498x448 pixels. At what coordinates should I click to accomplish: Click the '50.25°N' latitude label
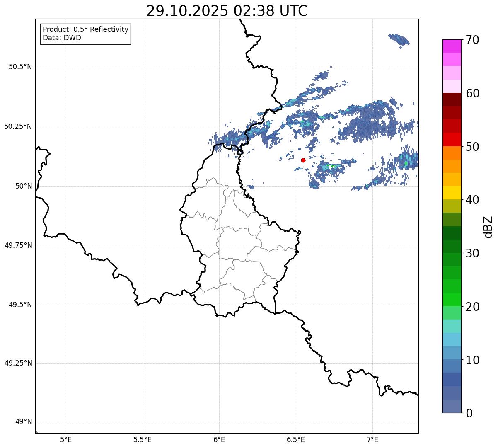click(18, 126)
